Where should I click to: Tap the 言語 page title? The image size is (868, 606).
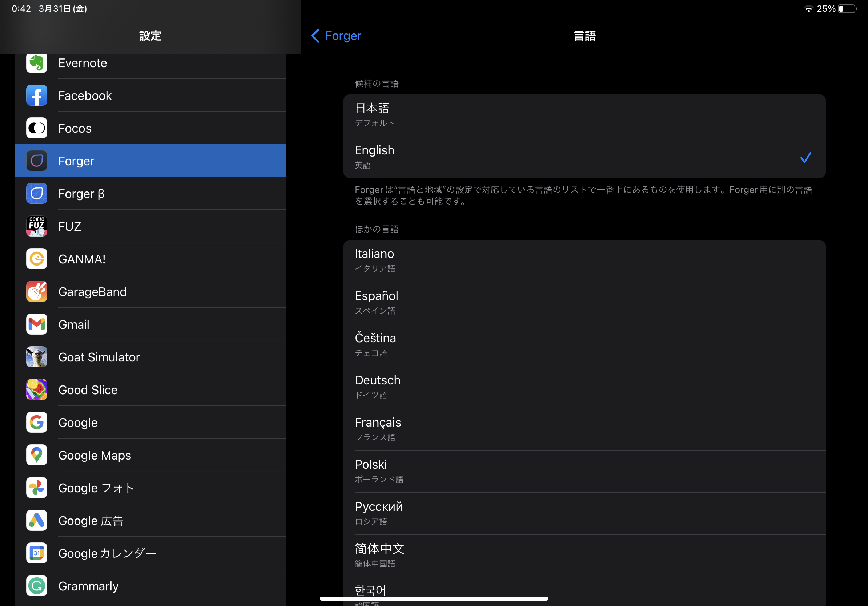pyautogui.click(x=584, y=36)
